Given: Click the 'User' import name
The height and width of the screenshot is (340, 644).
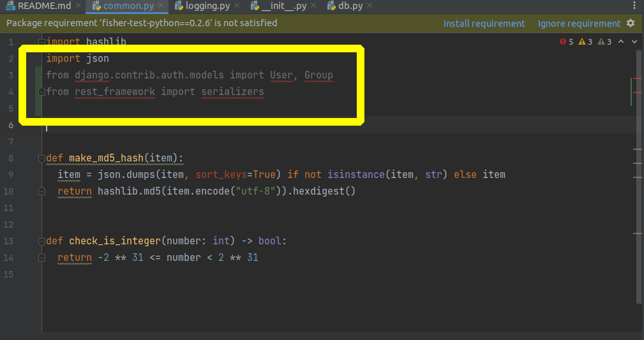Looking at the screenshot, I should point(281,75).
